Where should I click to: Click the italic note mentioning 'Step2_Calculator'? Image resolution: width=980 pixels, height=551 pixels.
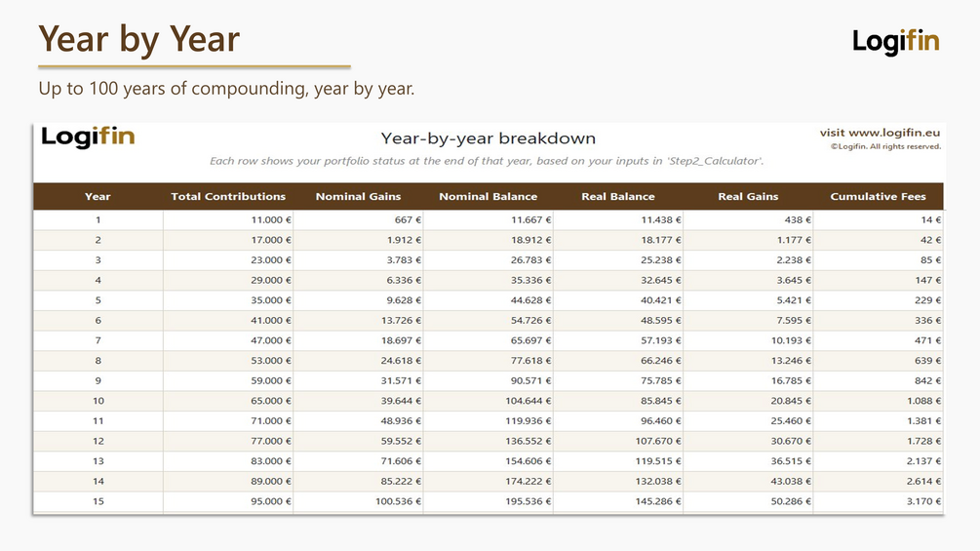(x=487, y=161)
